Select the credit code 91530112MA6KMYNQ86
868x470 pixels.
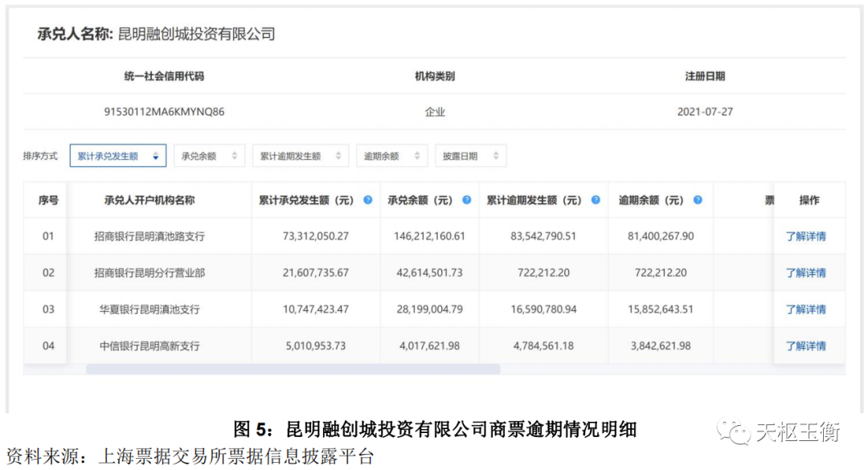[x=164, y=112]
